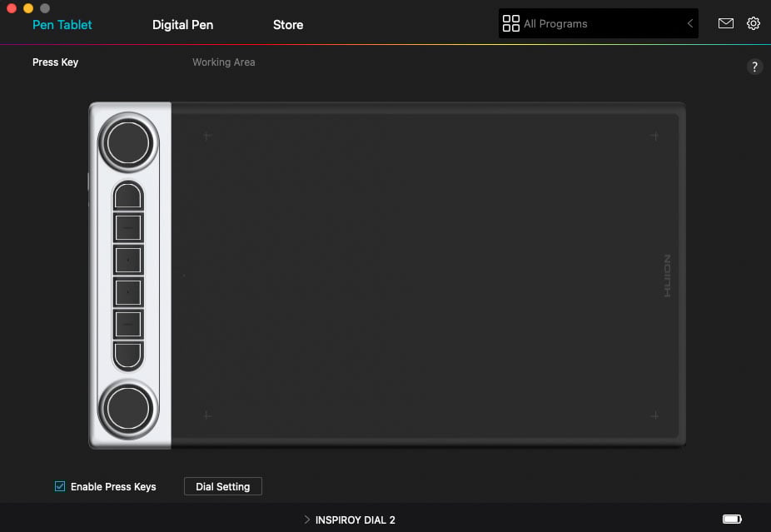This screenshot has height=532, width=771.
Task: Click the Enable Press Keys label
Action: [113, 487]
